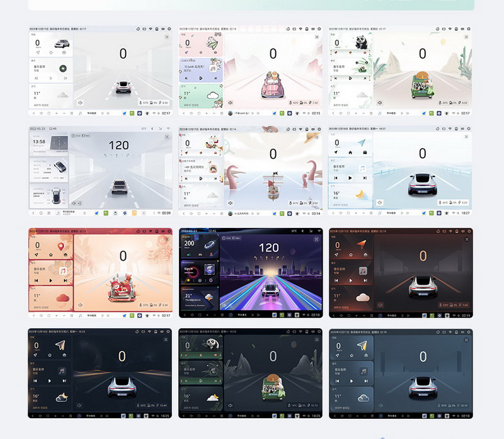Tap the music note icon in red theme

63,270
